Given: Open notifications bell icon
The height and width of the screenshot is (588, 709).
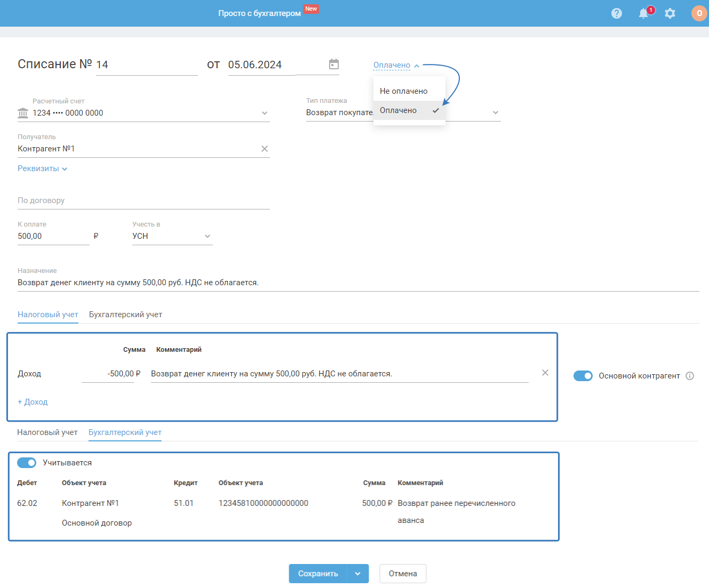Looking at the screenshot, I should click(644, 13).
